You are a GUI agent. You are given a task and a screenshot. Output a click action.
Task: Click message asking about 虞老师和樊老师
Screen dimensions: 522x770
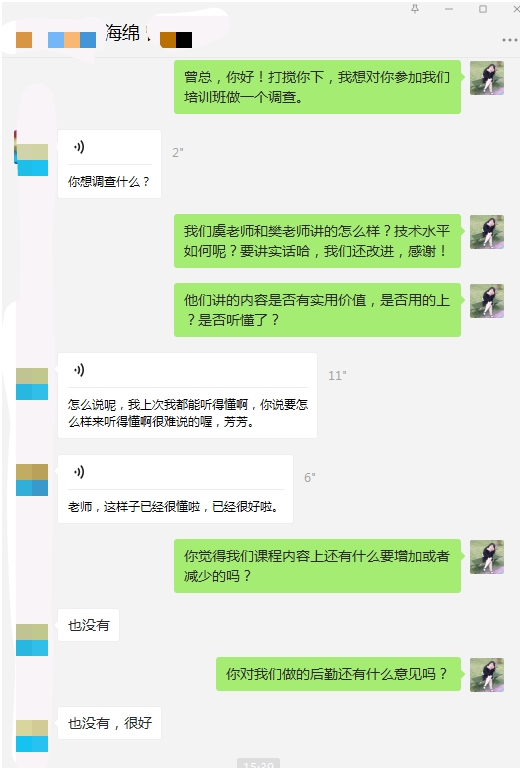[x=317, y=241]
